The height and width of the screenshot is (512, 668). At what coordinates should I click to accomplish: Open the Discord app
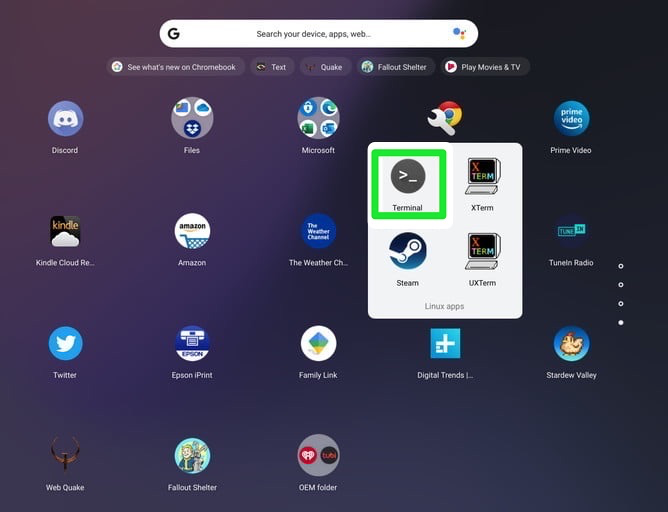tap(65, 118)
